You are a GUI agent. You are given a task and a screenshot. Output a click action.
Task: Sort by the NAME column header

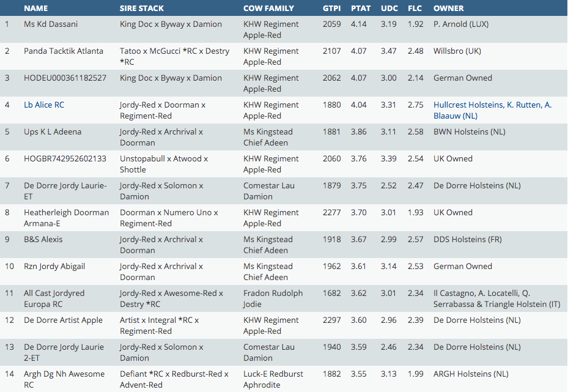point(35,9)
